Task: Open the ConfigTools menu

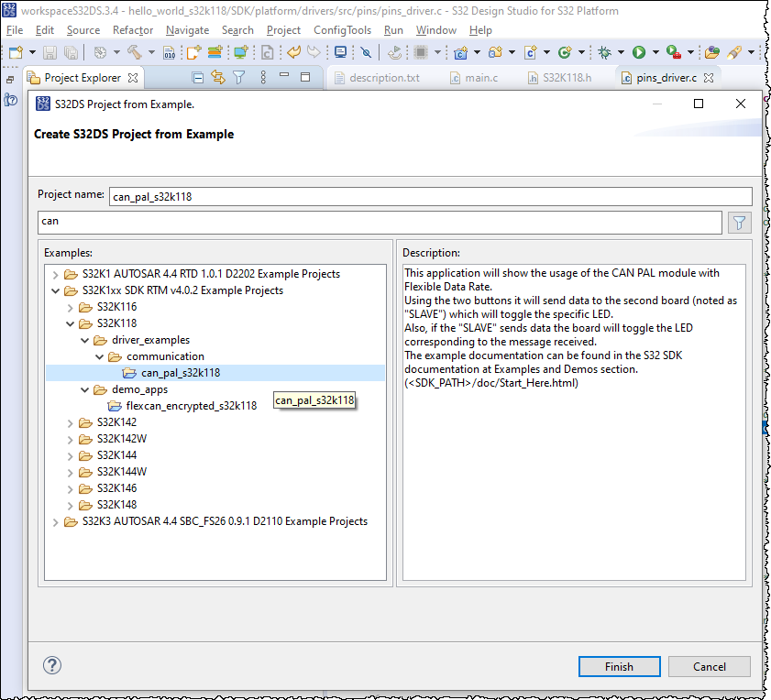Action: [342, 30]
